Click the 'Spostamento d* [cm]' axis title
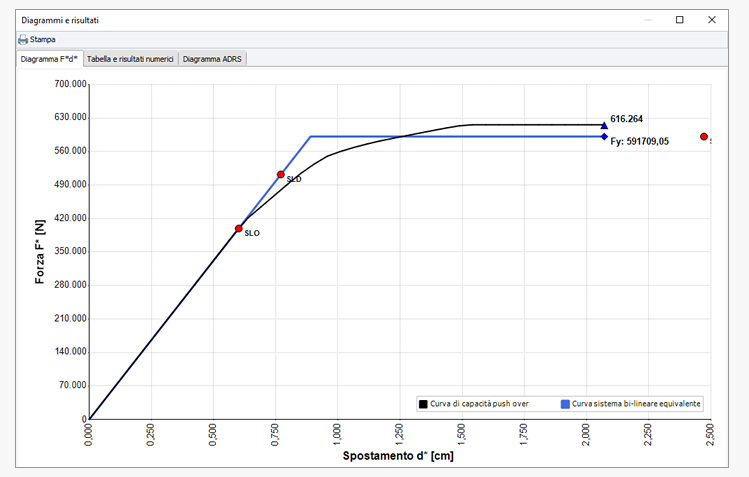Image resolution: width=749 pixels, height=477 pixels. (399, 456)
